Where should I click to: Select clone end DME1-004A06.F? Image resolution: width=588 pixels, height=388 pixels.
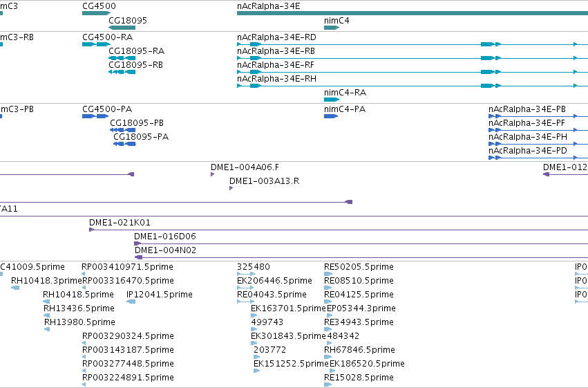coord(213,174)
